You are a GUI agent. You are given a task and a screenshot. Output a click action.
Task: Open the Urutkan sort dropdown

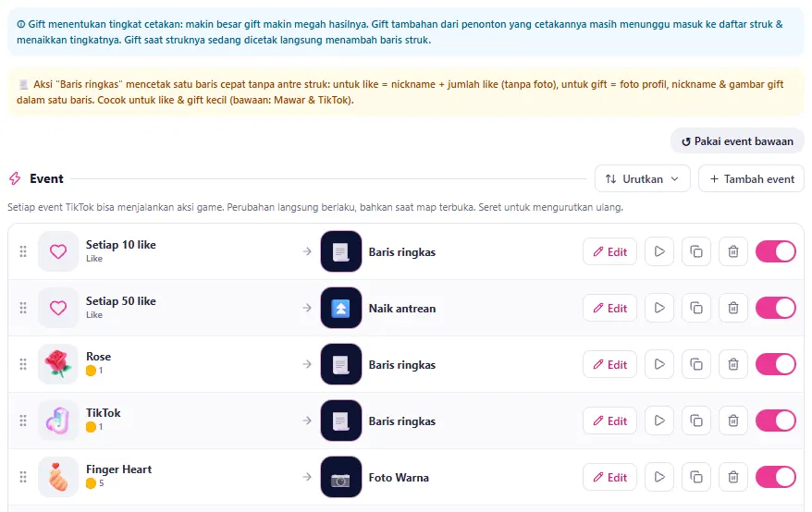[x=642, y=178]
